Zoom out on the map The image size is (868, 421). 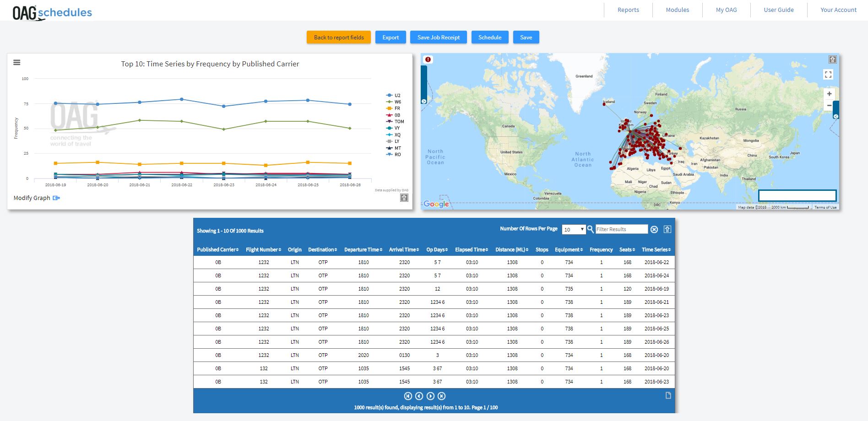point(829,106)
